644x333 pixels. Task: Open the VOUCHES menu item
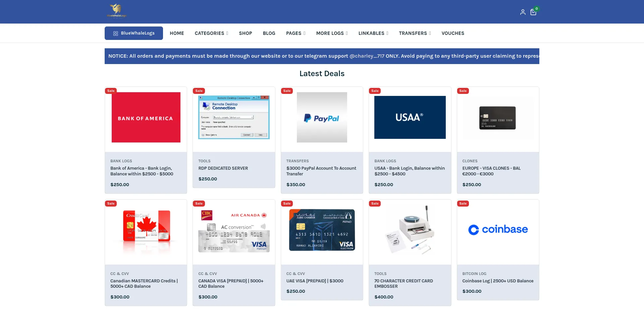(x=453, y=33)
